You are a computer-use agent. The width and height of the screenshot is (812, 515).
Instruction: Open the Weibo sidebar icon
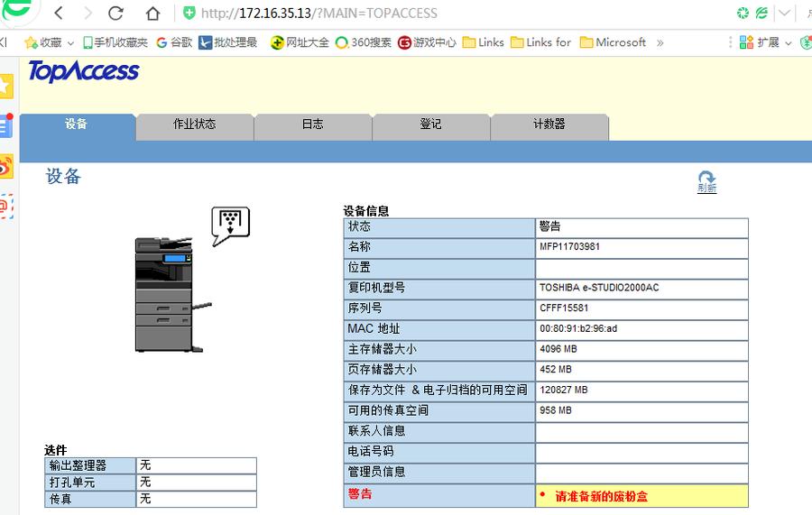pos(6,167)
